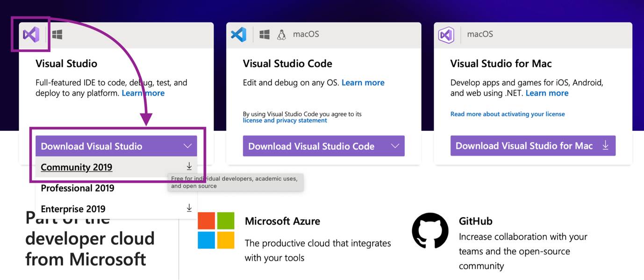Click the macOS label on Visual Studio for Mac card
The height and width of the screenshot is (280, 644).
[480, 34]
